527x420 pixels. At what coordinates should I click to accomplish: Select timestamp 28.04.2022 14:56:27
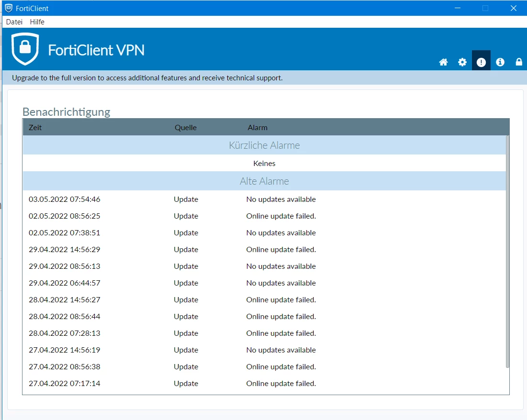pos(65,300)
